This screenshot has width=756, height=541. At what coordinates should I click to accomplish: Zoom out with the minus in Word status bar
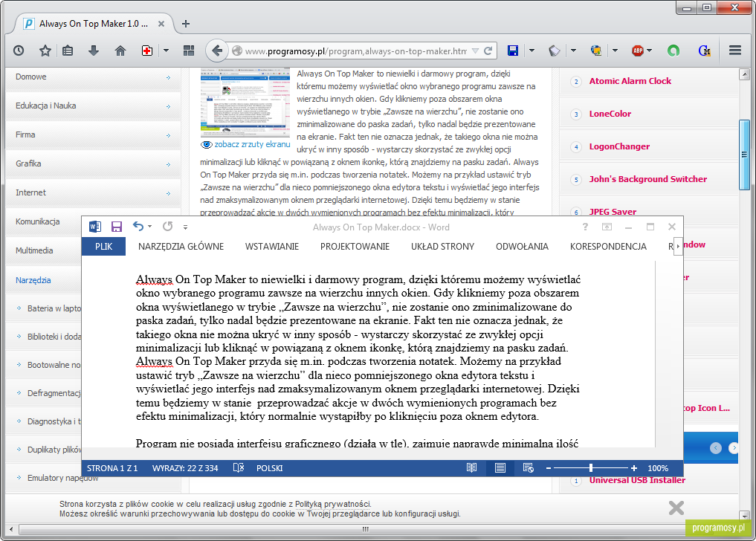548,468
